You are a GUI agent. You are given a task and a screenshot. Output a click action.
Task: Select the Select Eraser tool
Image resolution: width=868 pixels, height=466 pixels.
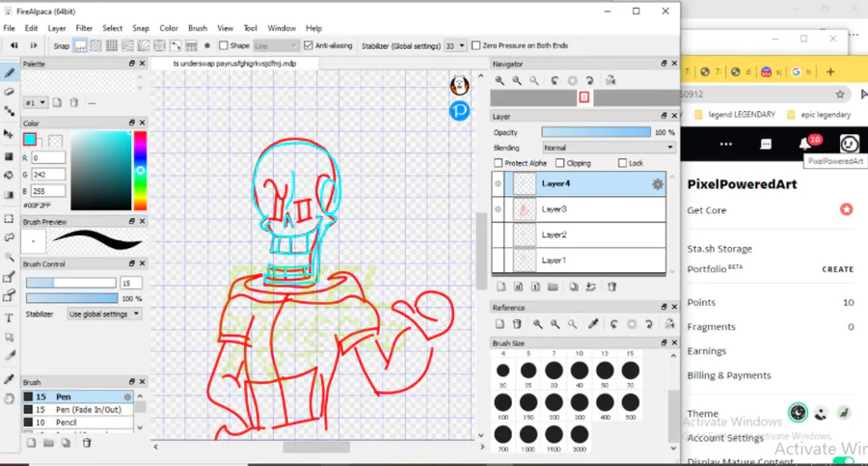click(10, 296)
